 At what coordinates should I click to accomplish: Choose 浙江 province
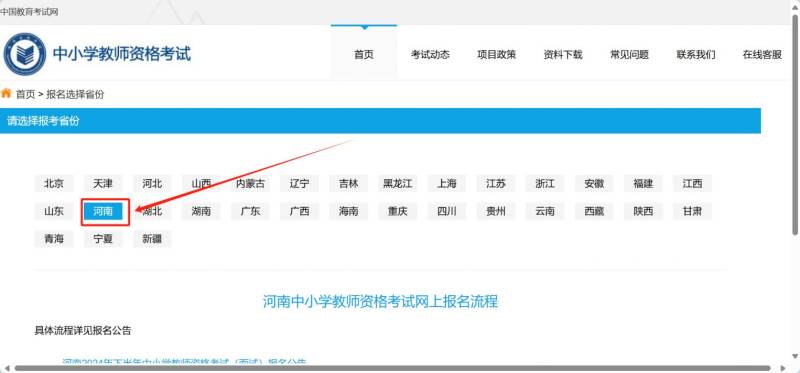tap(545, 184)
